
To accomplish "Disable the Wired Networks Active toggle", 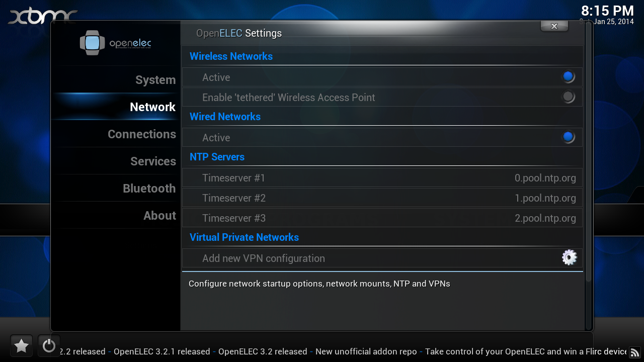I will [x=568, y=137].
